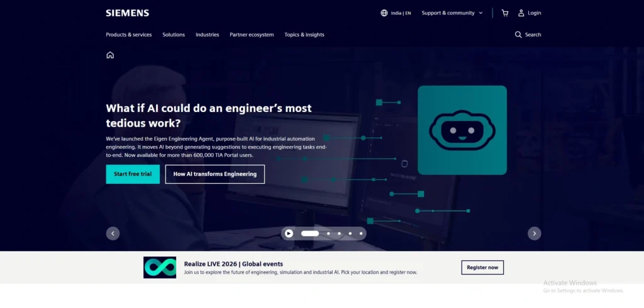Click the Register now button
Viewport: 644px width, 308px height.
pos(482,267)
